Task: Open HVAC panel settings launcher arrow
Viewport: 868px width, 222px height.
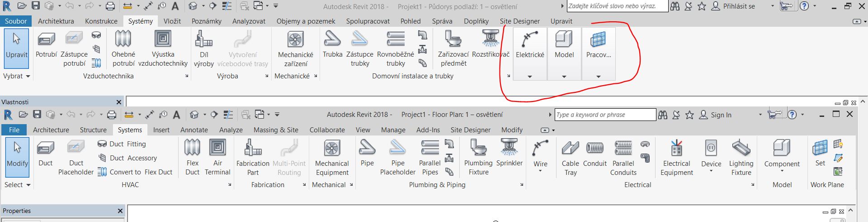Action: pos(230,185)
